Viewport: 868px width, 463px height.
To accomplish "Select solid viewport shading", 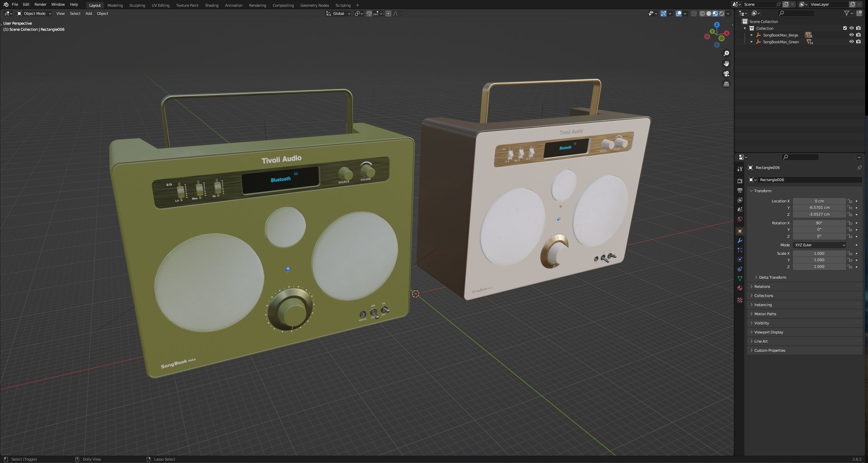I will tap(709, 14).
